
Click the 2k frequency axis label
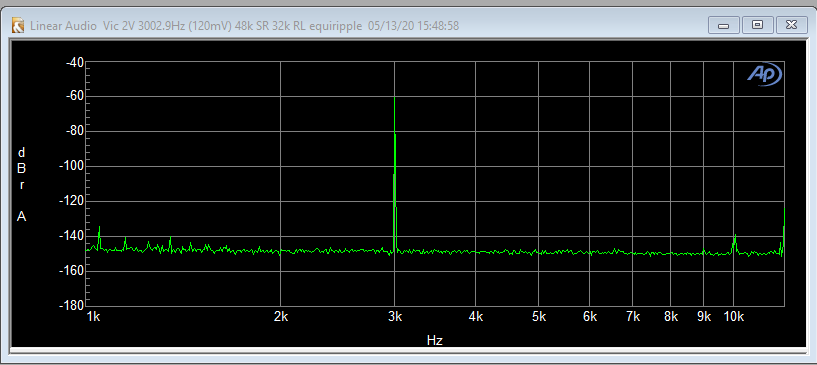281,317
